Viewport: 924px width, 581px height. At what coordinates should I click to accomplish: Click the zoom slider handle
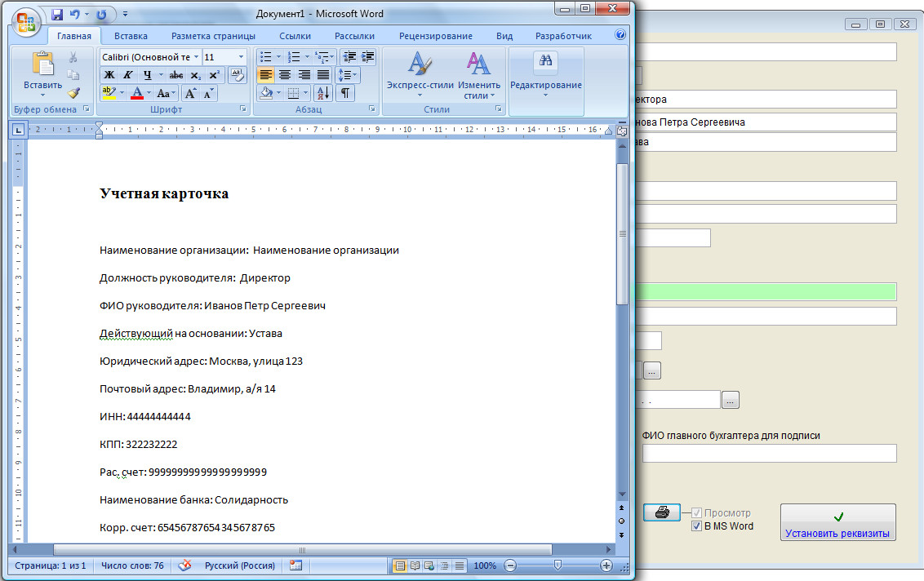[558, 565]
